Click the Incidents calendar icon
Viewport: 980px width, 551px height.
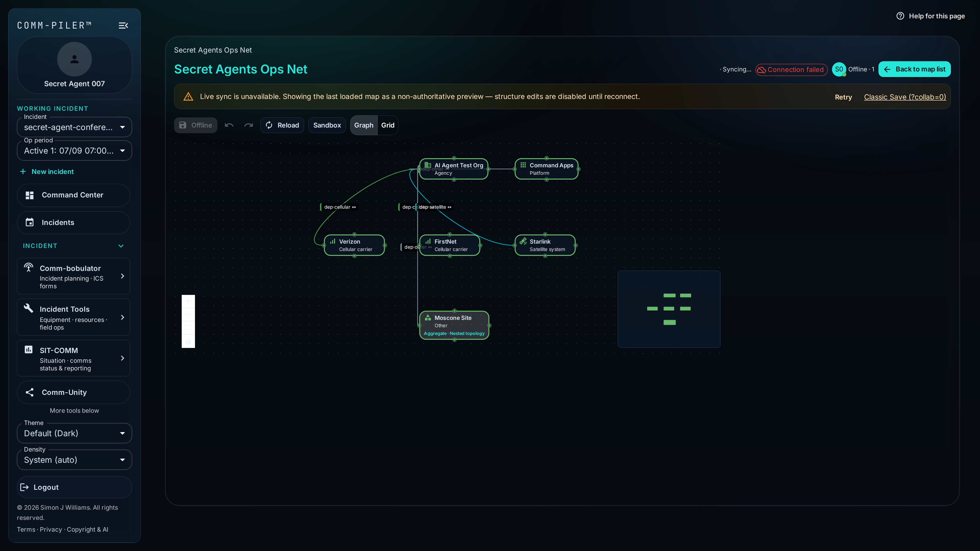coord(30,222)
